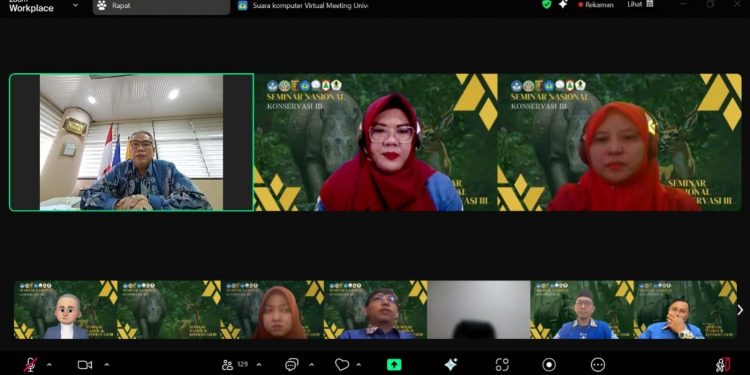Expand participants options arrow

click(260, 365)
